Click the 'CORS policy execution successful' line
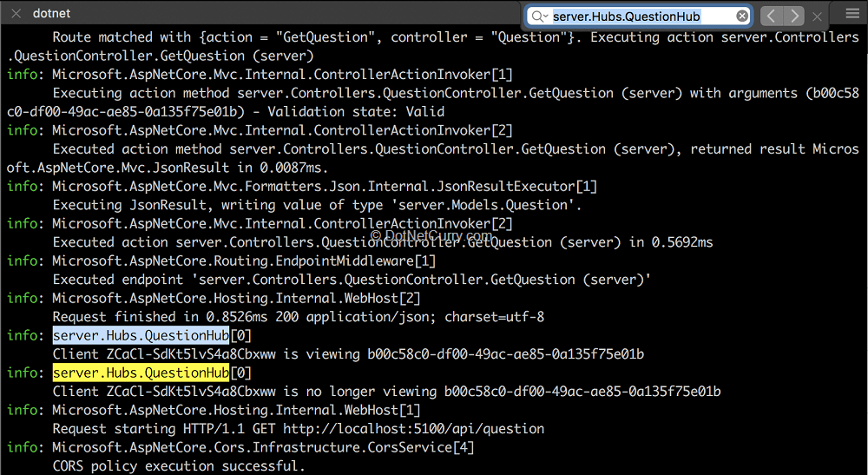The height and width of the screenshot is (475, 868). [179, 466]
